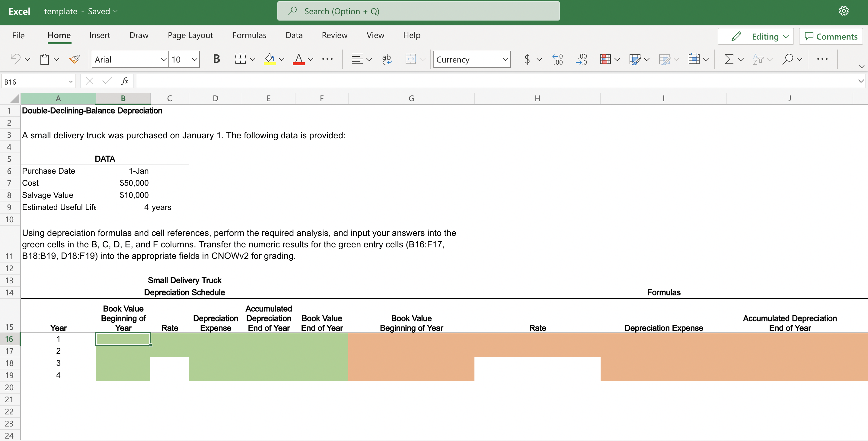
Task: Open Find and Select magnifier
Action: [787, 59]
